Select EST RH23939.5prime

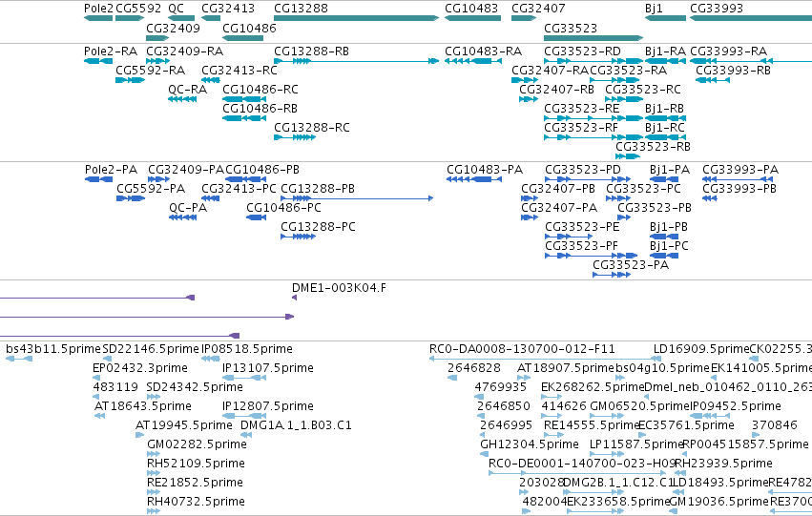(x=723, y=464)
